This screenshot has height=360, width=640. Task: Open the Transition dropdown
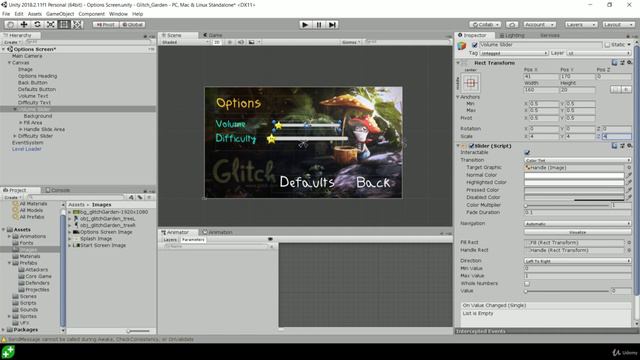578,160
